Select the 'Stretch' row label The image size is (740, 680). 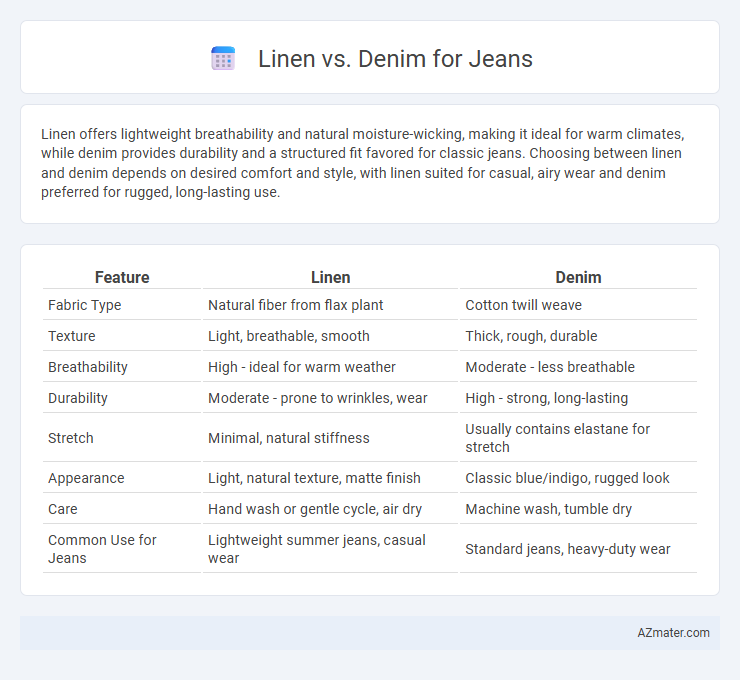[x=71, y=438]
